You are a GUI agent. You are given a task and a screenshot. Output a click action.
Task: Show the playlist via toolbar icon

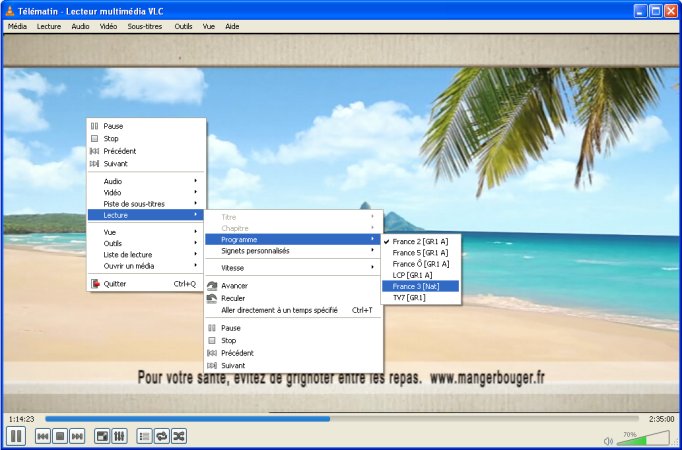click(x=144, y=436)
